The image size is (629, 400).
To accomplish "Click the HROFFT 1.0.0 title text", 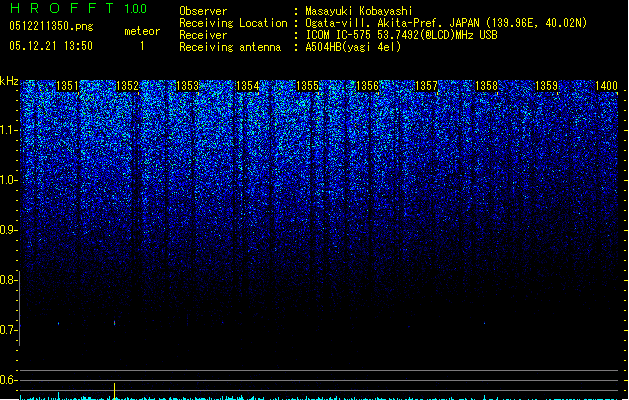I will [78, 8].
